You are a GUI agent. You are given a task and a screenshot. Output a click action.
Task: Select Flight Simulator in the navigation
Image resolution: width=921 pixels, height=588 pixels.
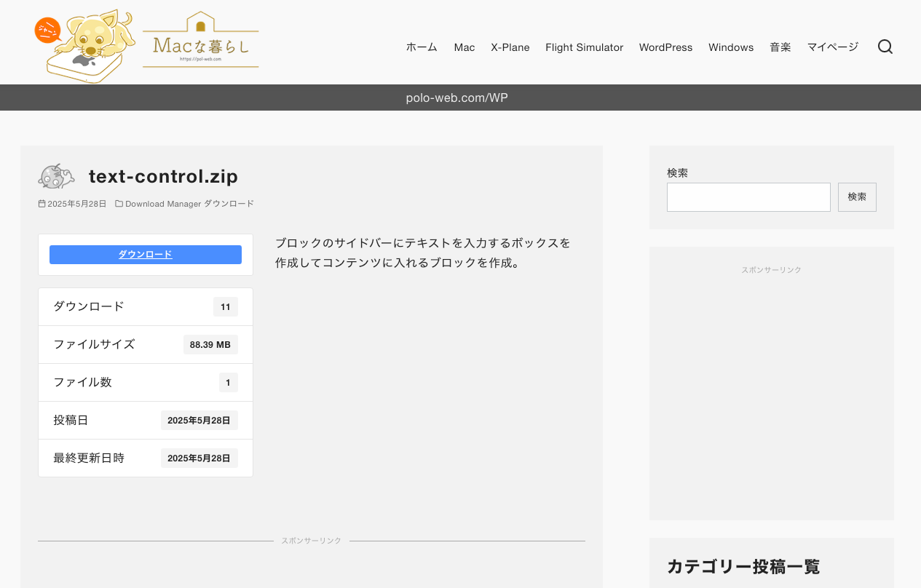click(x=584, y=47)
